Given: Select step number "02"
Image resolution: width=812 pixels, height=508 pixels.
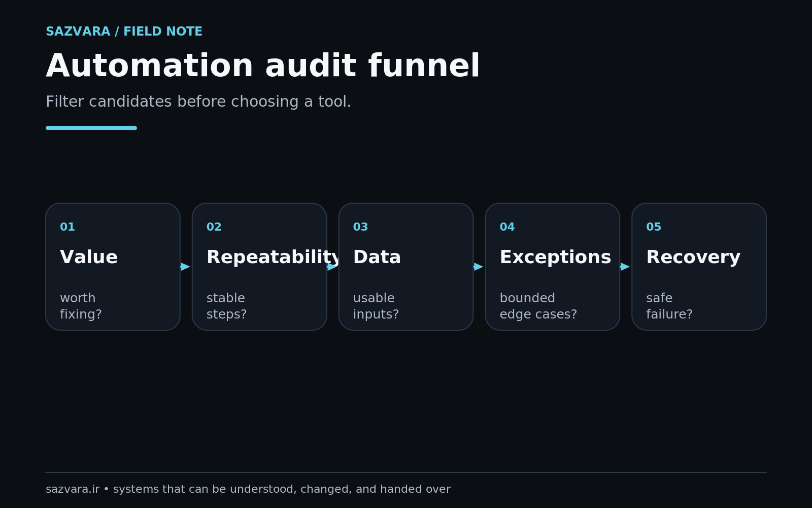Looking at the screenshot, I should [x=214, y=227].
